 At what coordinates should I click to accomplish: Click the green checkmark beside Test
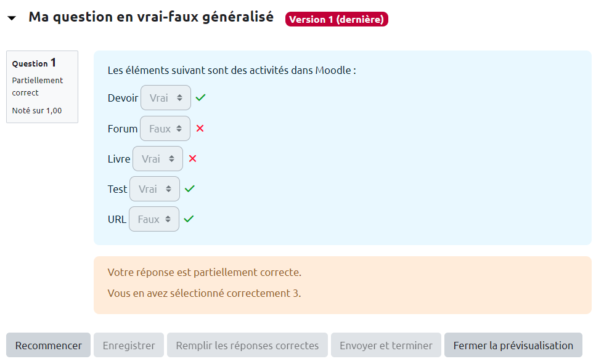[x=189, y=188]
